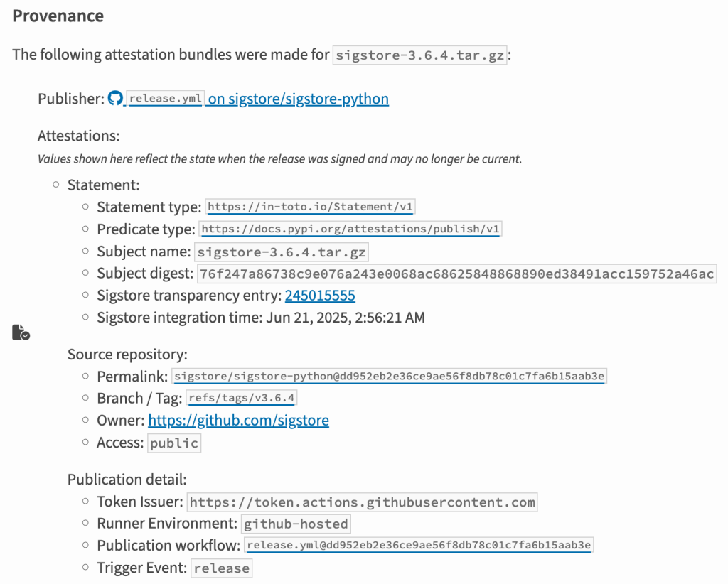Click the Trigger Event release value

[x=221, y=568]
